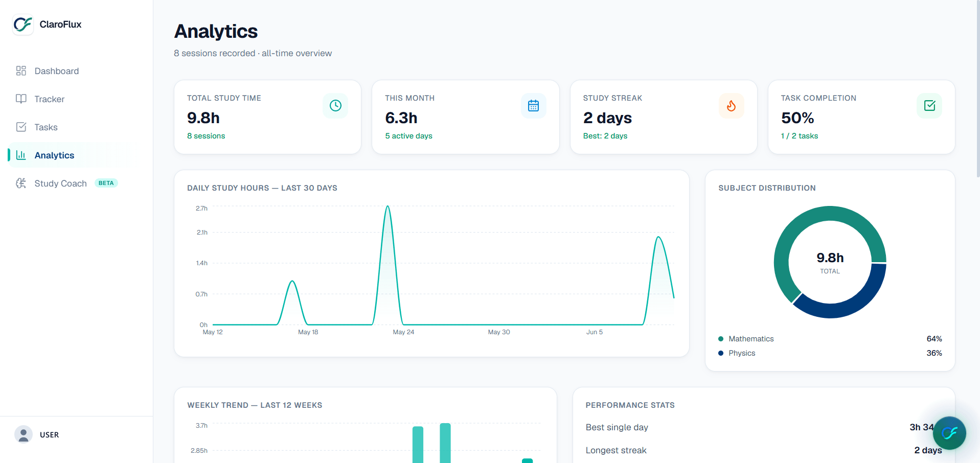Click the Tracker book icon
This screenshot has height=463, width=980.
tap(21, 99)
